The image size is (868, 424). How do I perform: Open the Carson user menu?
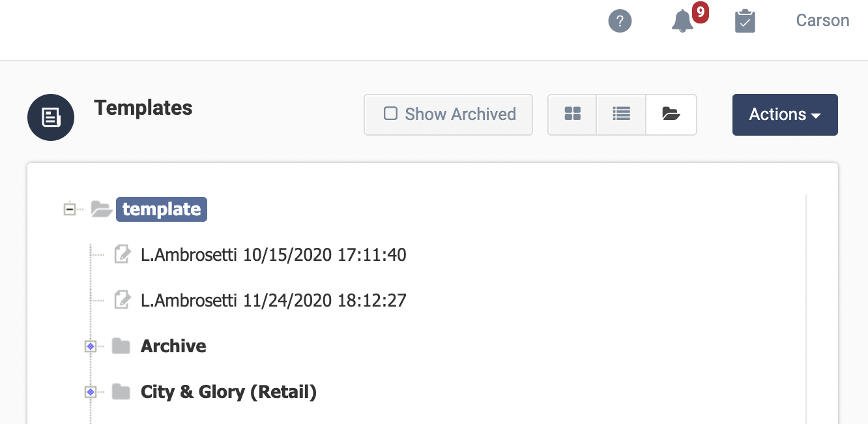click(822, 20)
